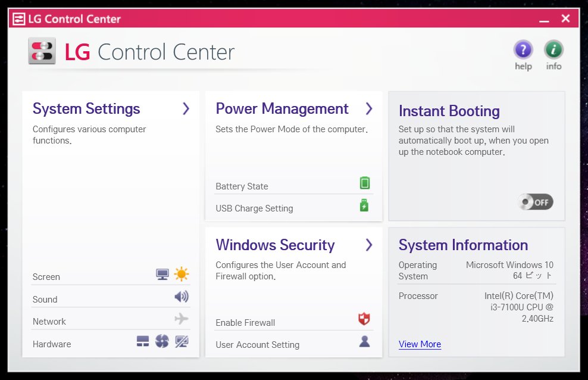The width and height of the screenshot is (588, 380).
Task: Select the Network settings row label
Action: [x=49, y=322]
